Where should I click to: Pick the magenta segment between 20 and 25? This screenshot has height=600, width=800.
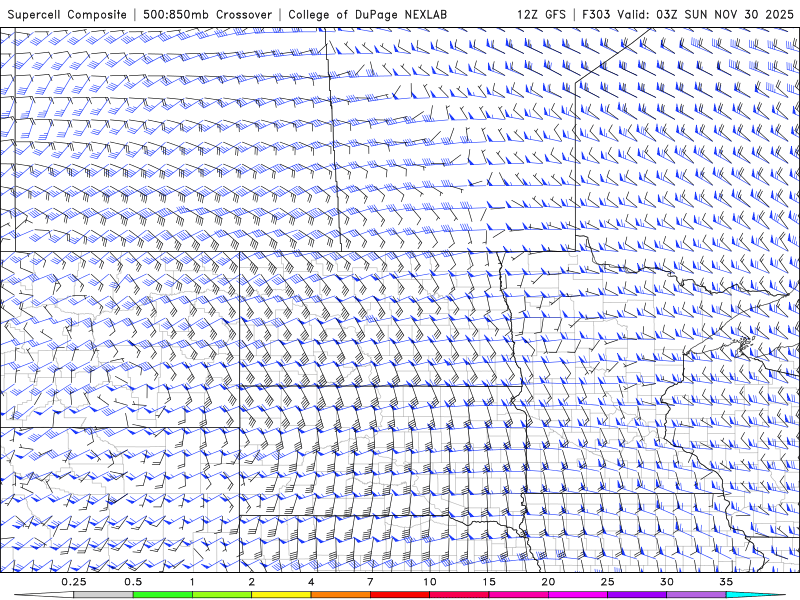(x=578, y=595)
